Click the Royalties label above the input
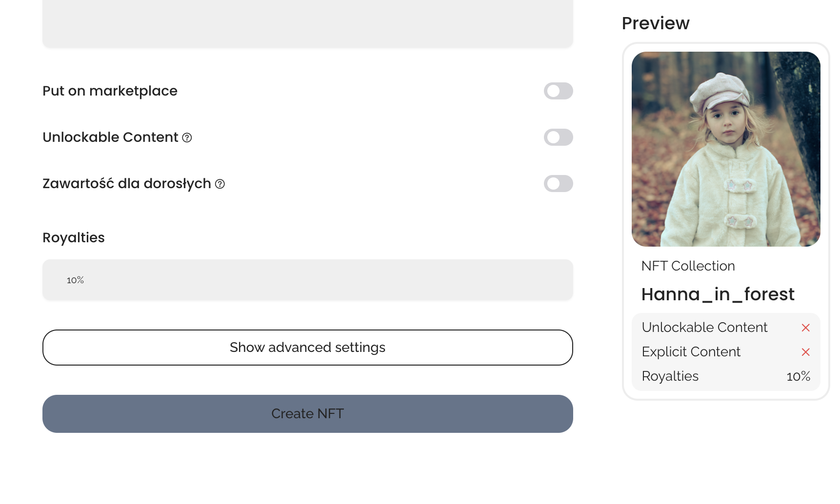 click(74, 238)
